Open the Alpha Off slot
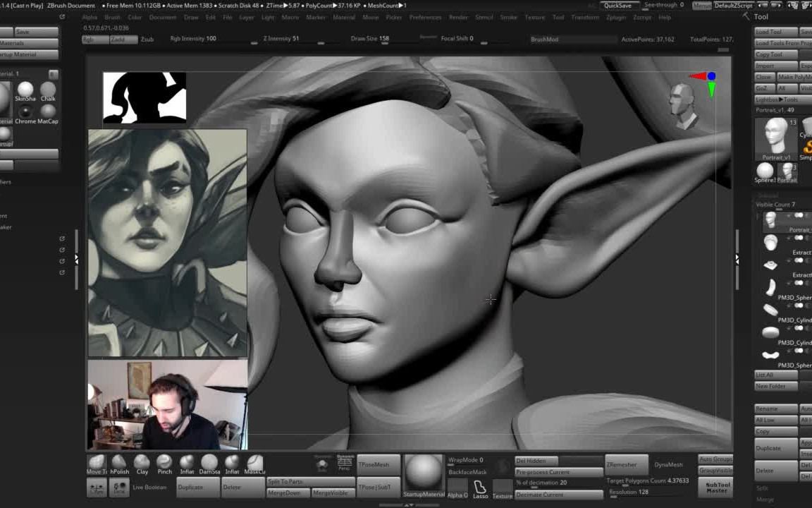The image size is (812, 508). [x=457, y=489]
